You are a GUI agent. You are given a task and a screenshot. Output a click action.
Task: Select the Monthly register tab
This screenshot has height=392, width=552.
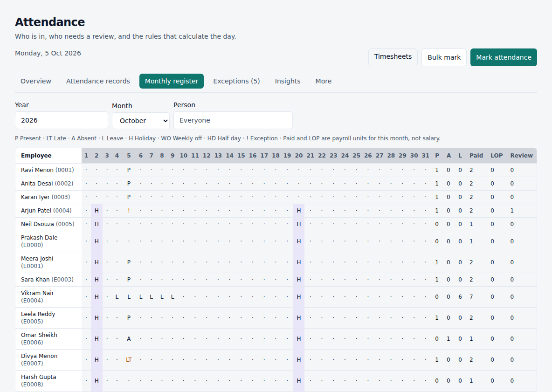(172, 81)
